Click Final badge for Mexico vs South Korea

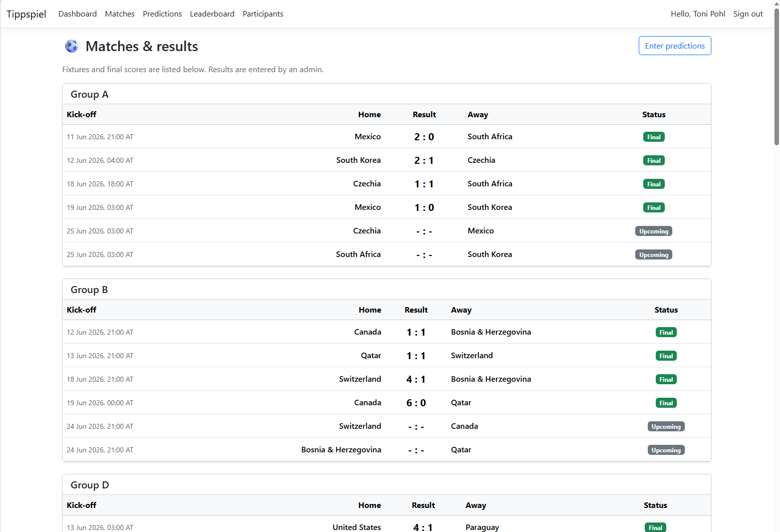pos(654,207)
